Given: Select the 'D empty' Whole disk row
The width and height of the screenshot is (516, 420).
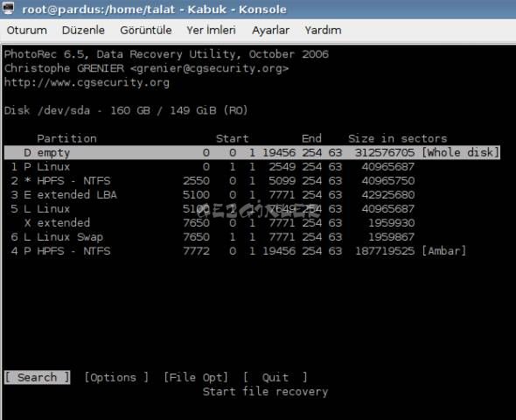Looking at the screenshot, I should click(252, 153).
